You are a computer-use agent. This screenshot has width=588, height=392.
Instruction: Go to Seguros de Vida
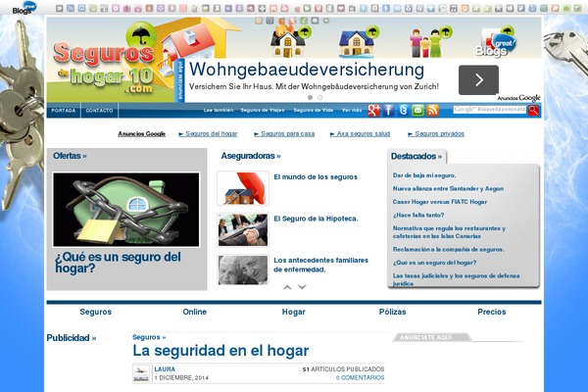[314, 111]
